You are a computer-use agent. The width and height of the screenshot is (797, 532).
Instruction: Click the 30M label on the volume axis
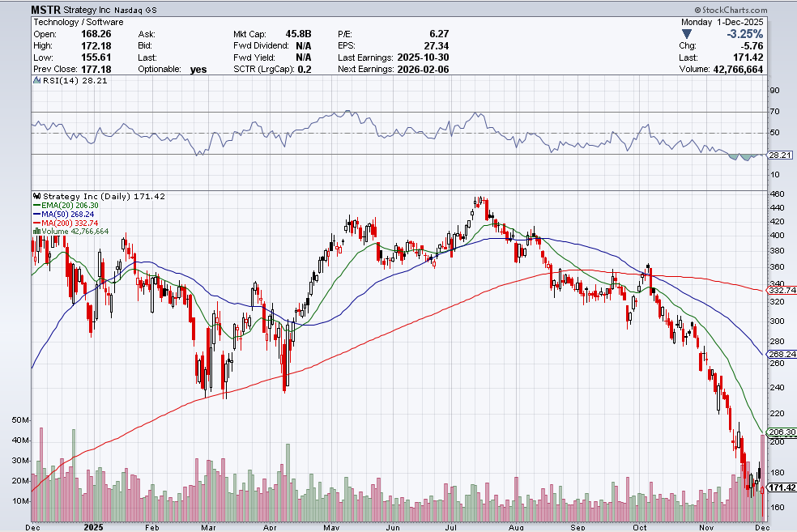coord(19,461)
